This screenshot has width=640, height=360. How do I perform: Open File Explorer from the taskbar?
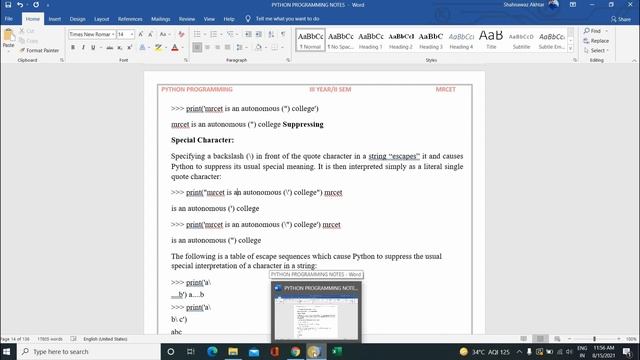pos(233,351)
